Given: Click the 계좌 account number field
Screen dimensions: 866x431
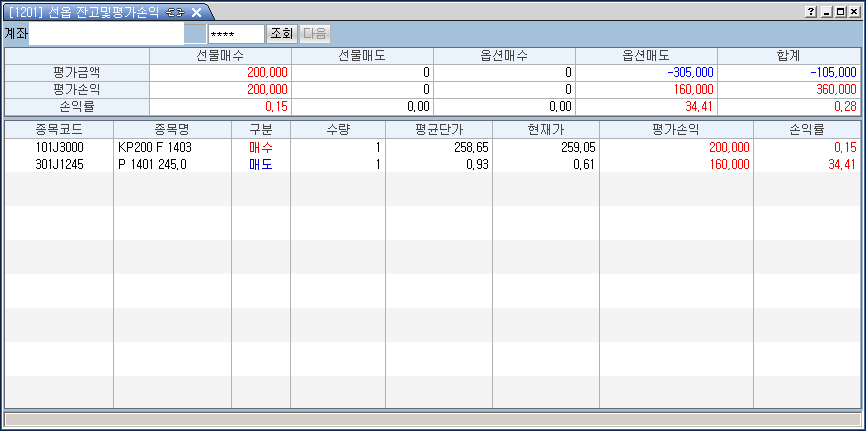Looking at the screenshot, I should tap(106, 34).
